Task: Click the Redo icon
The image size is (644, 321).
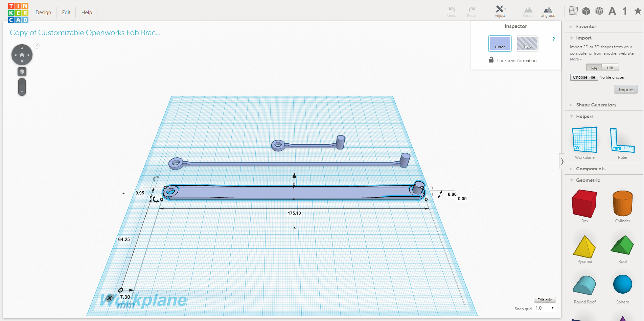Action: point(471,11)
